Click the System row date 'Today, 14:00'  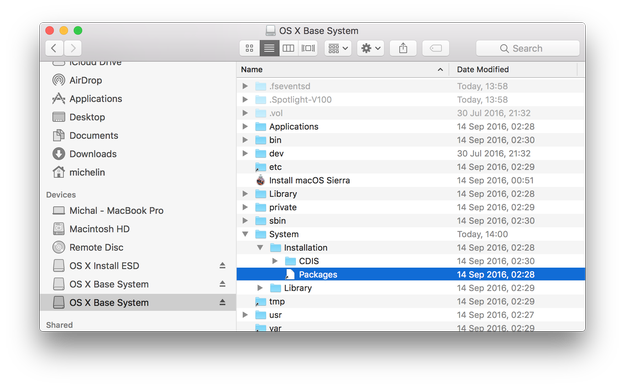click(x=482, y=234)
